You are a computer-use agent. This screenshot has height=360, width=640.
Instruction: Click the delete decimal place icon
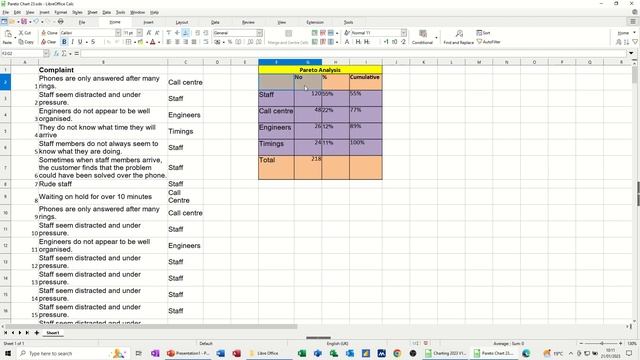[259, 42]
